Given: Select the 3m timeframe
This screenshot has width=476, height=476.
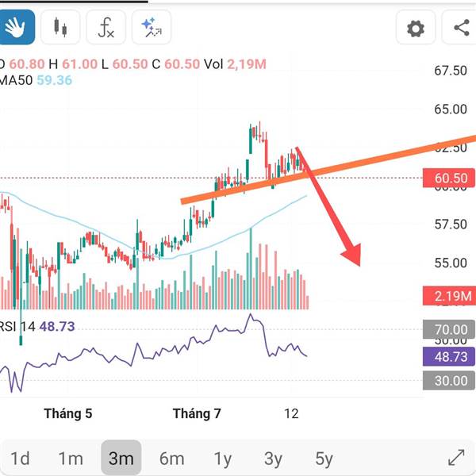Looking at the screenshot, I should point(121,458).
